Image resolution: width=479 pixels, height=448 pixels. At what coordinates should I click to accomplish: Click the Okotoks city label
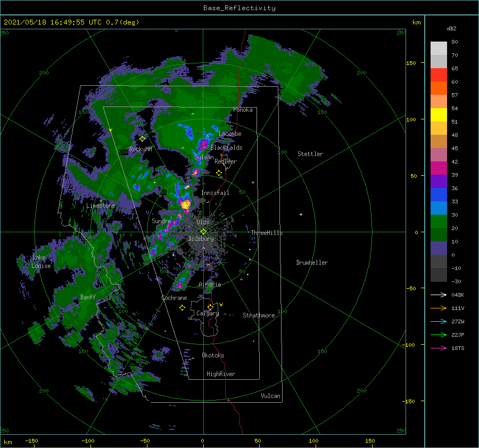(213, 355)
